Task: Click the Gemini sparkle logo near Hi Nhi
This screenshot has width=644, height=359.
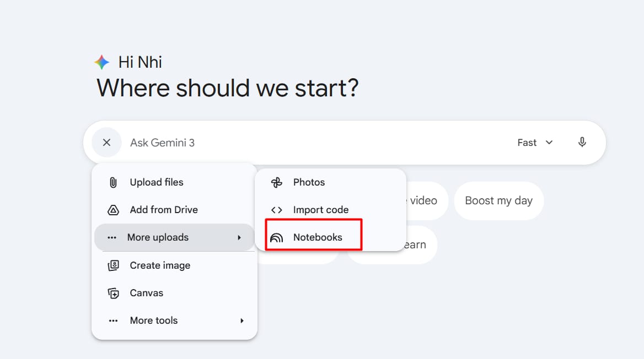Action: tap(101, 62)
